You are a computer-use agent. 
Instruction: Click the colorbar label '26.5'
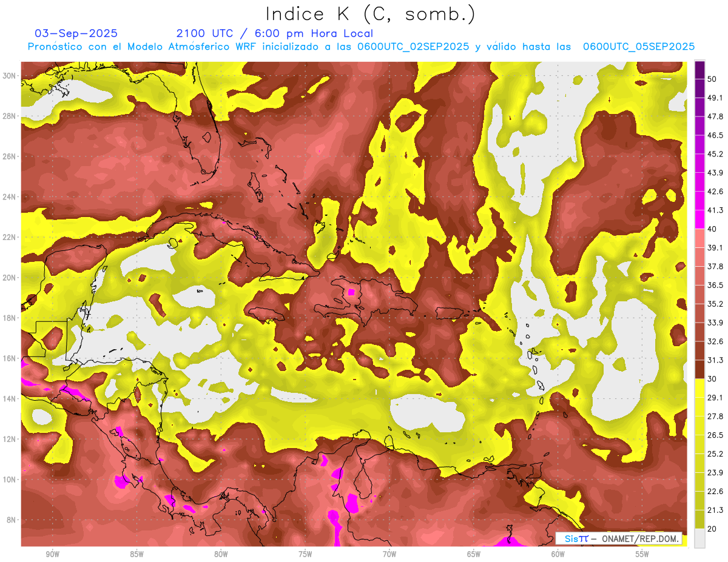[715, 435]
